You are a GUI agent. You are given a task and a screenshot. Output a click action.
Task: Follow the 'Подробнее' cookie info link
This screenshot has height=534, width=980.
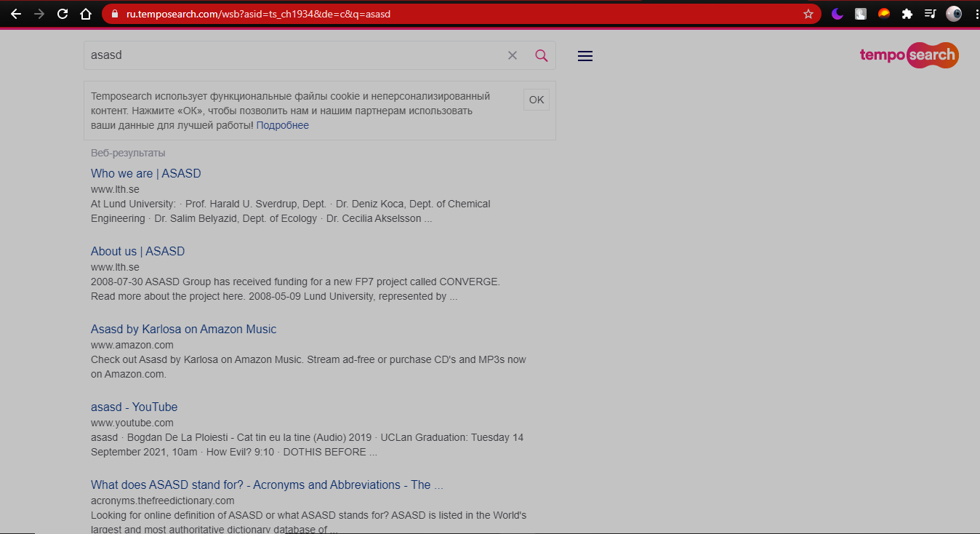point(283,125)
